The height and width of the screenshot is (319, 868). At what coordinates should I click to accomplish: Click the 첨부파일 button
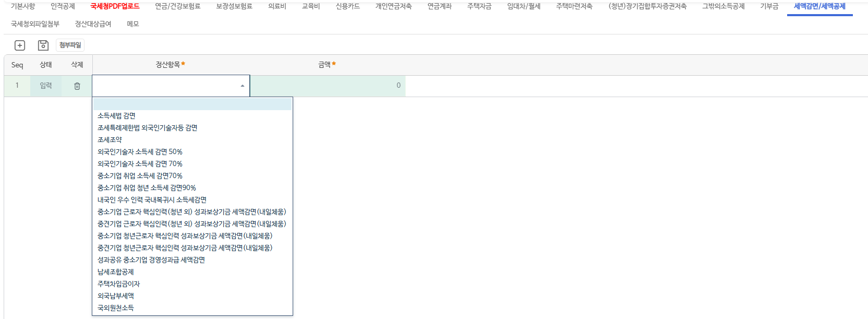(70, 45)
